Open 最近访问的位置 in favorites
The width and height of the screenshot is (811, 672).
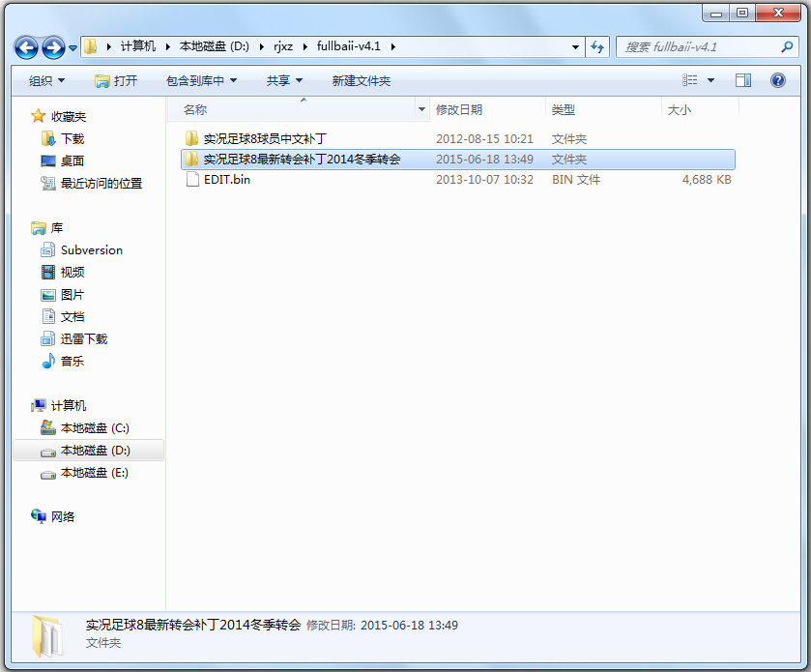point(101,183)
